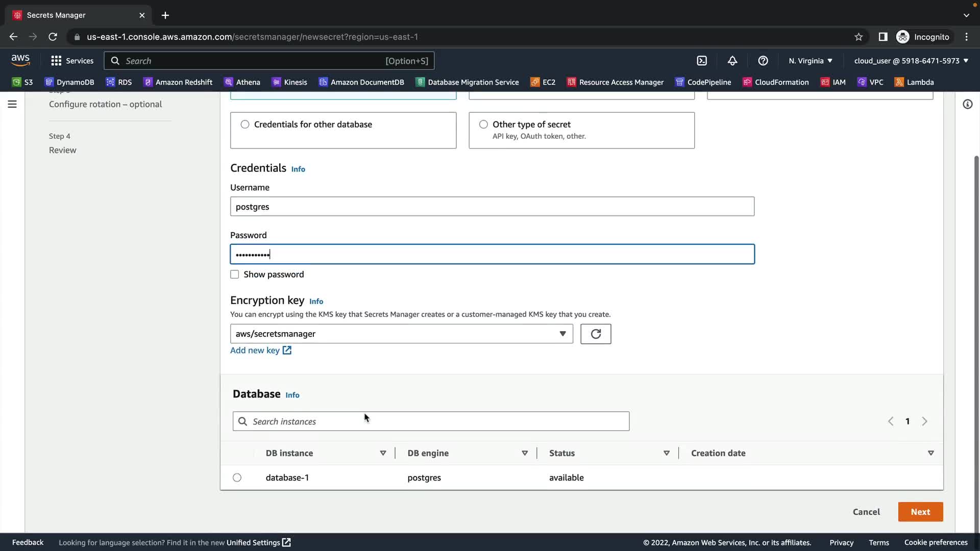Image resolution: width=980 pixels, height=551 pixels.
Task: Open the side navigation hamburger menu
Action: click(12, 104)
